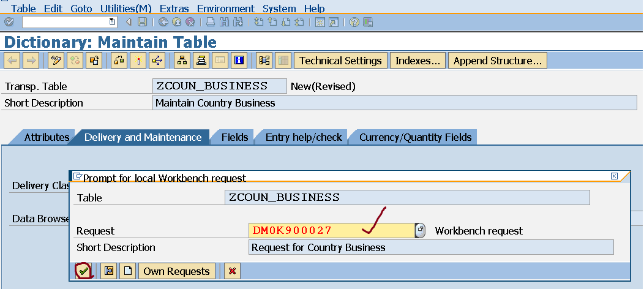The height and width of the screenshot is (289, 644).
Task: Cancel the Workbench request prompt
Action: [231, 271]
